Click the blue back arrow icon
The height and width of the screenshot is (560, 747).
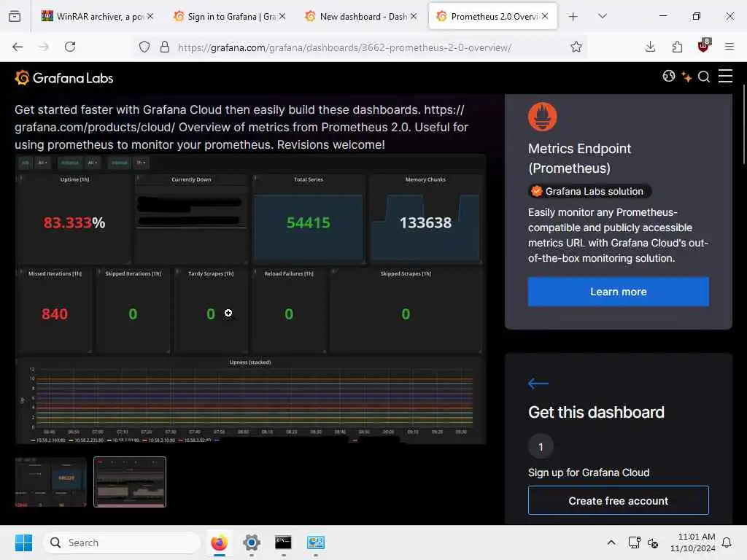tap(538, 384)
